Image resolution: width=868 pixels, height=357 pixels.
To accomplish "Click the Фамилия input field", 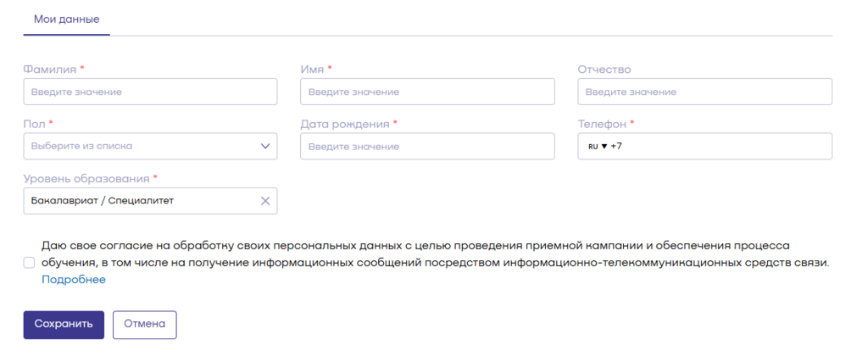I will [x=150, y=92].
